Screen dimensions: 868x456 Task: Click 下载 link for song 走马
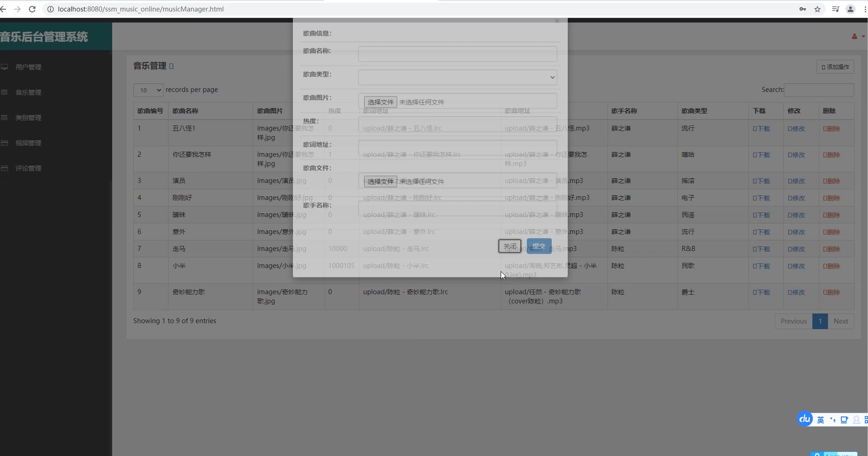(761, 249)
